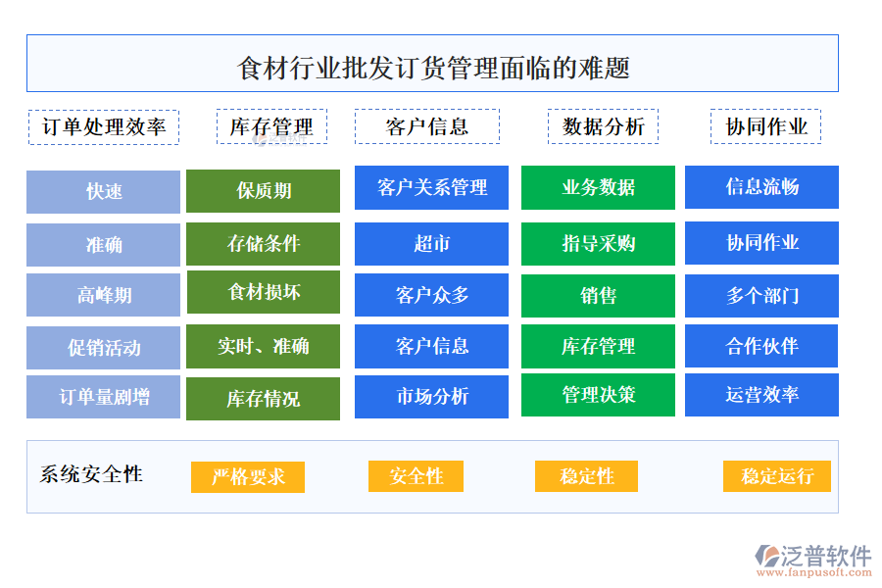Click the 客户众多 box
The width and height of the screenshot is (882, 588).
pyautogui.click(x=431, y=295)
